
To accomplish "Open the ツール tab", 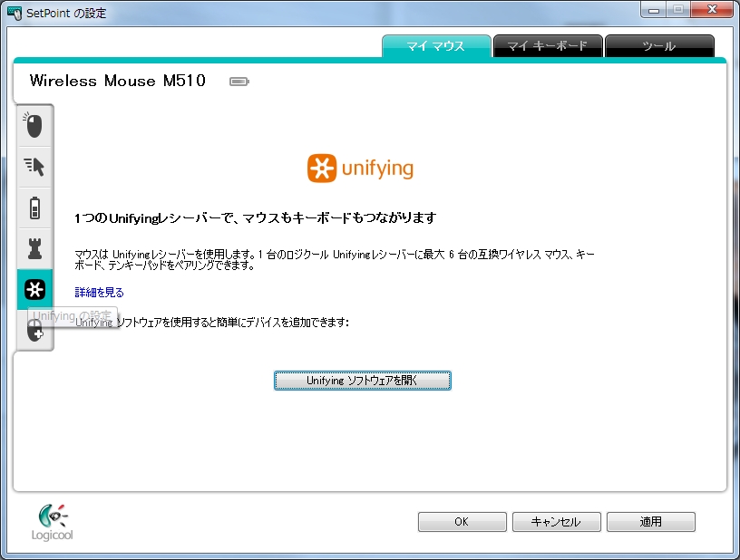I will [x=659, y=45].
